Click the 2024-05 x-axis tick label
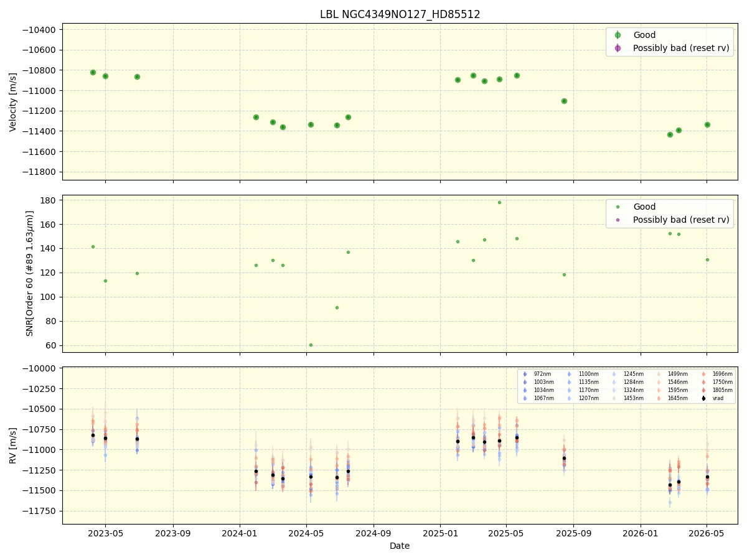The image size is (747, 560). (x=306, y=533)
